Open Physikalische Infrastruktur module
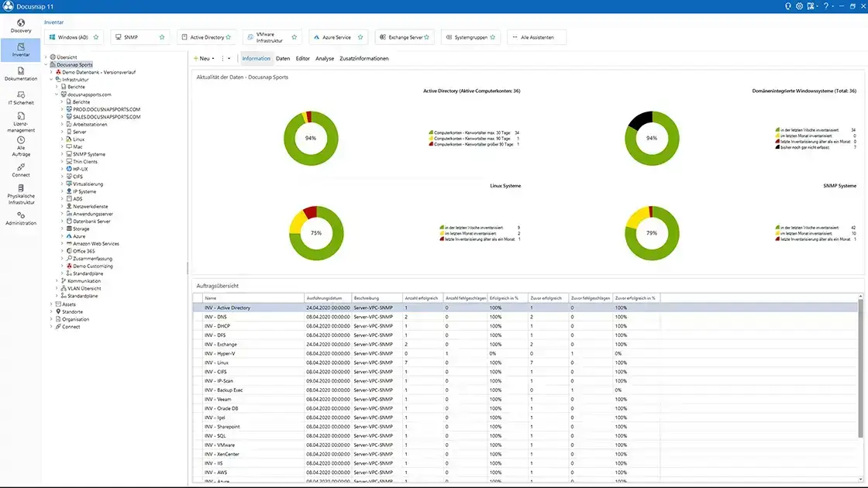This screenshot has width=868, height=488. tap(20, 194)
